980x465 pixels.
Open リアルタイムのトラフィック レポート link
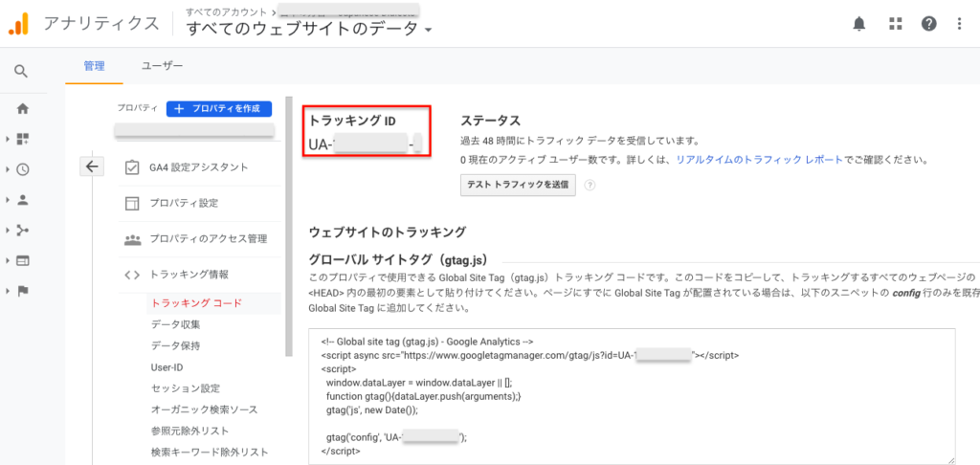point(759,160)
